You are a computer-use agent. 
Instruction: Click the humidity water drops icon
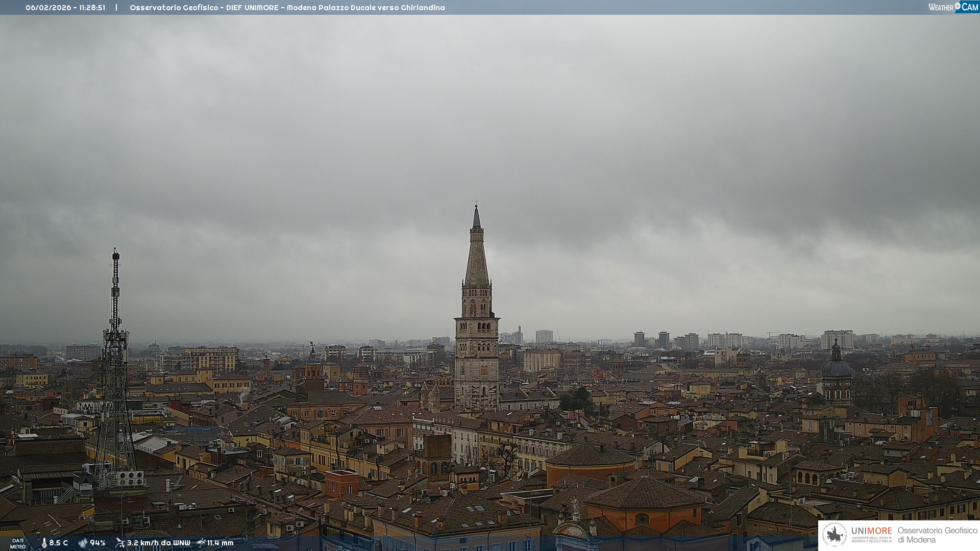(x=83, y=543)
